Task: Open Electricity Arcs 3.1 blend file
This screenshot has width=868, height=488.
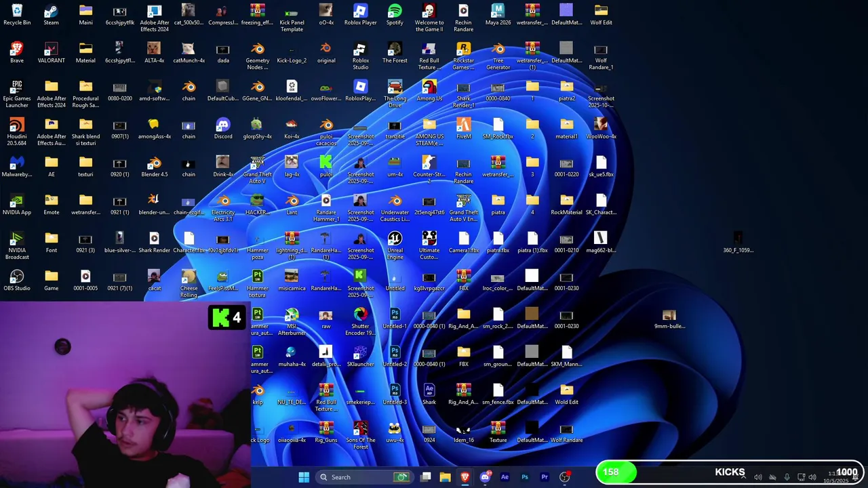Action: click(x=223, y=207)
